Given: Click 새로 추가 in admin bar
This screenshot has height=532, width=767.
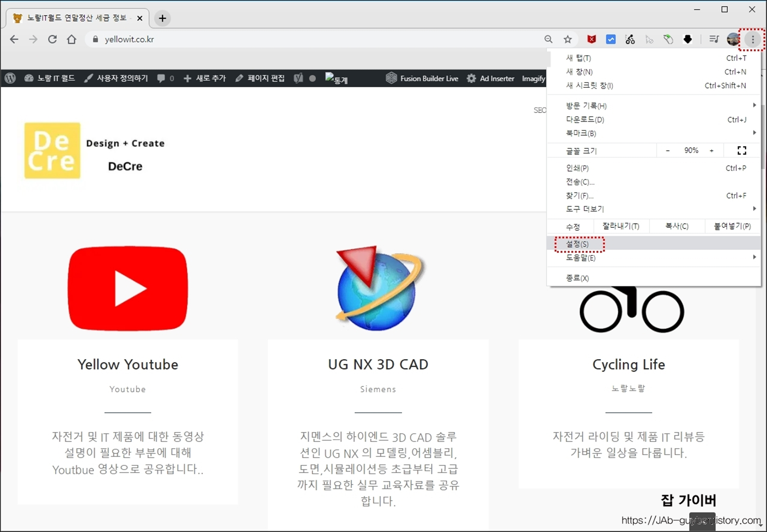Looking at the screenshot, I should pos(205,78).
